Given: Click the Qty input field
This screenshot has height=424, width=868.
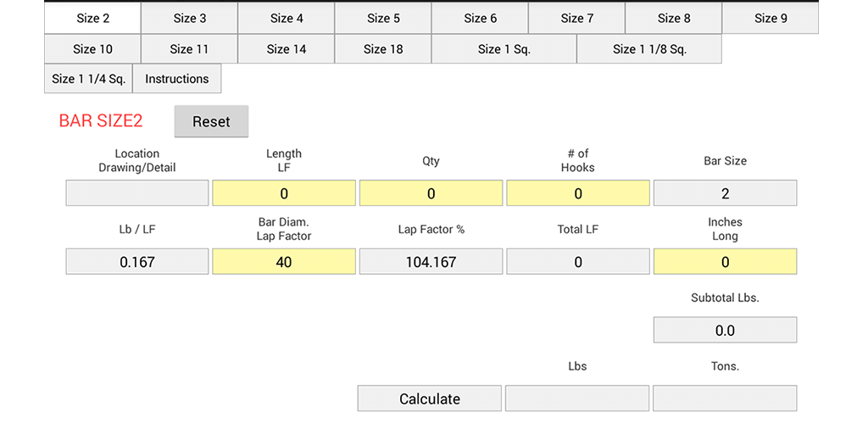Looking at the screenshot, I should 431,193.
